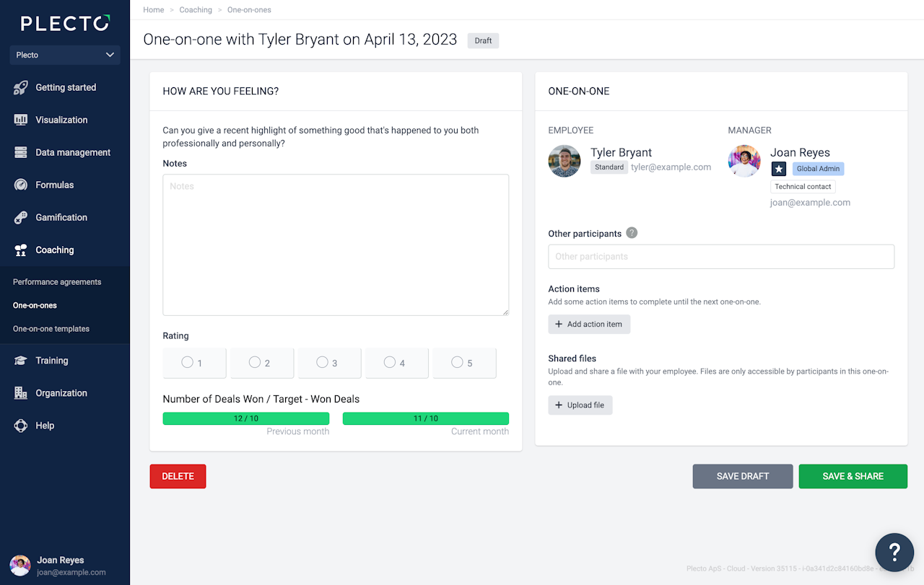Image resolution: width=924 pixels, height=585 pixels.
Task: Click the Save & Share button
Action: (853, 476)
